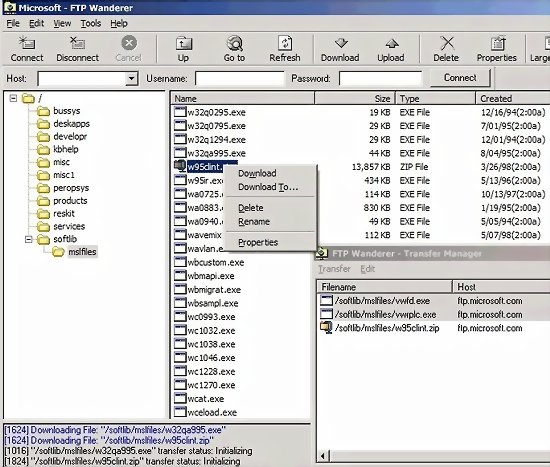Screen dimensions: 550x467
Task: Select the services folder icon
Action: pos(43,227)
